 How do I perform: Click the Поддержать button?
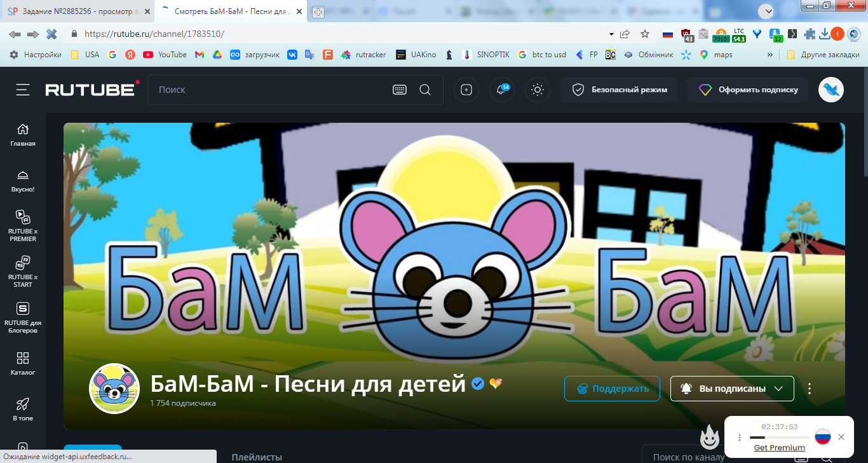pyautogui.click(x=612, y=389)
